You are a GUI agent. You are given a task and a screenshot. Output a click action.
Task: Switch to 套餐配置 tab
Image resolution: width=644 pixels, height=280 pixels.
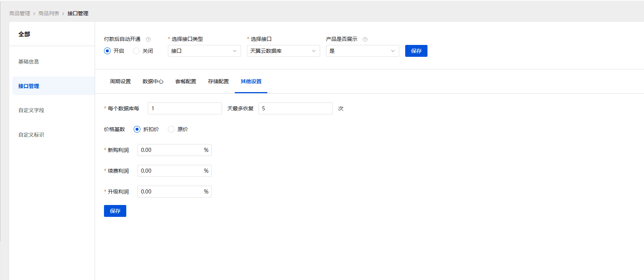(186, 81)
